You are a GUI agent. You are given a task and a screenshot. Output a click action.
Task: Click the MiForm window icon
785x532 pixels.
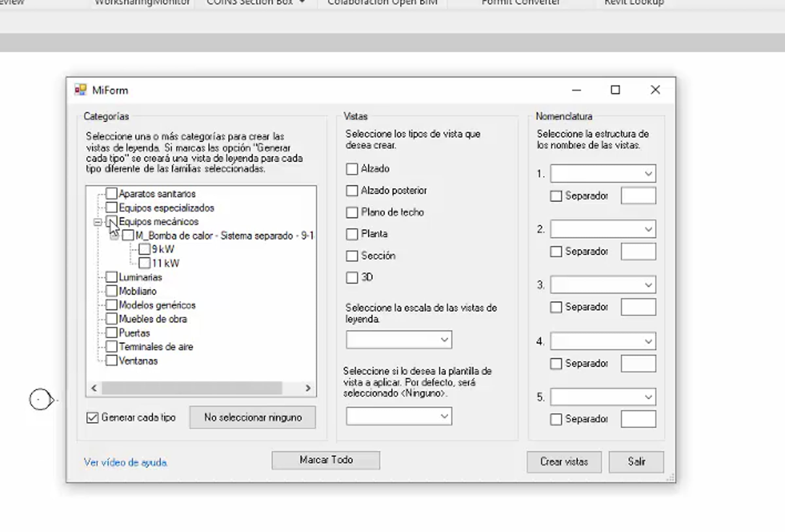(80, 90)
